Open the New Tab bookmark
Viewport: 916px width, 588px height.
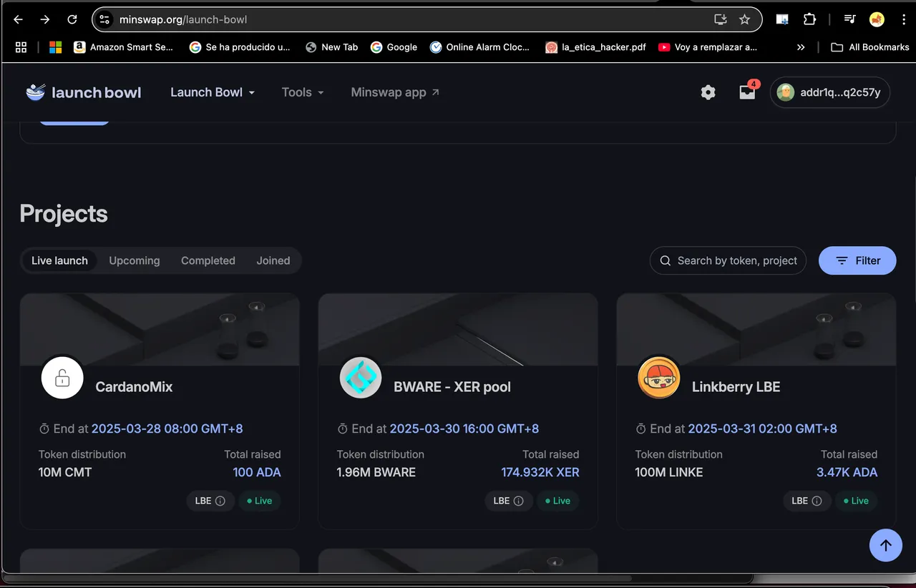[x=331, y=47]
